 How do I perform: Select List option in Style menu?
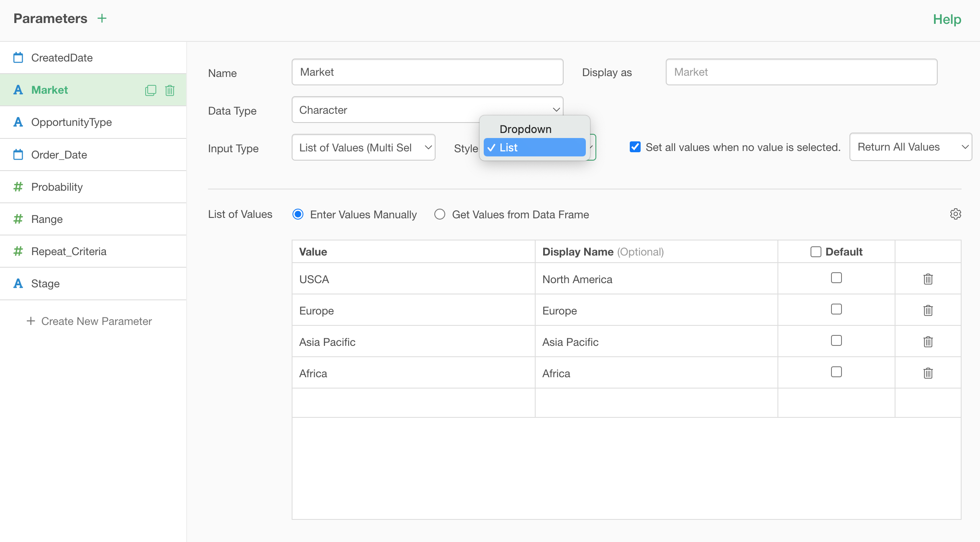(534, 148)
